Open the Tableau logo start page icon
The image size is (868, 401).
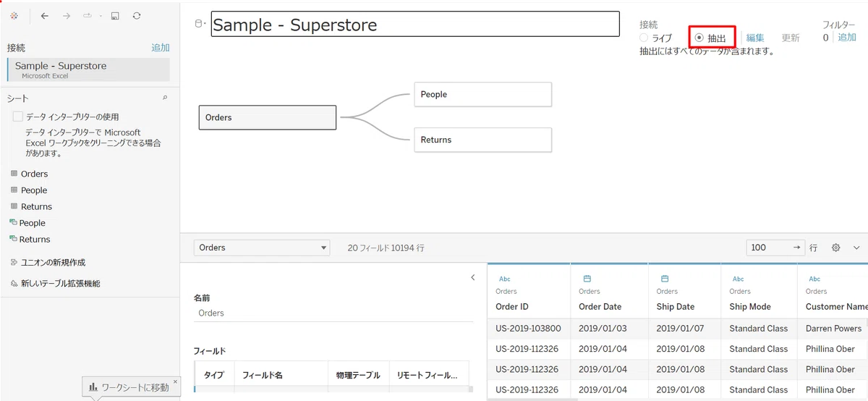click(15, 15)
